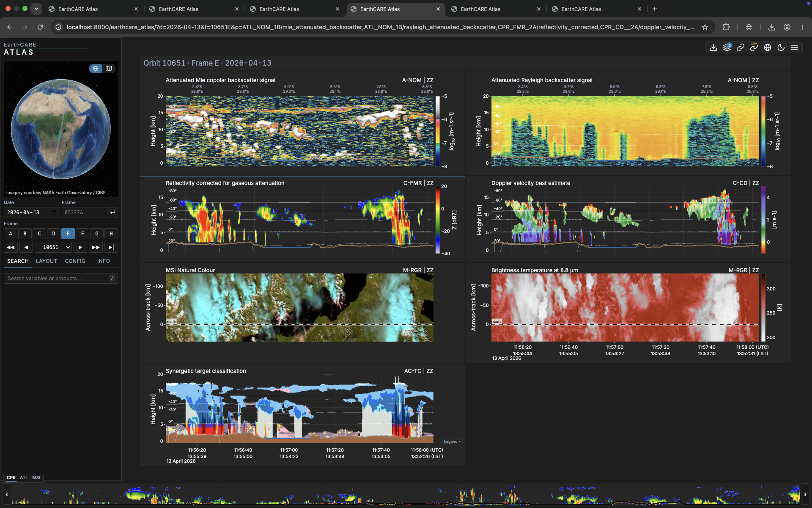This screenshot has width=812, height=508.
Task: Select the CPR tab above the timeline strip
Action: tap(11, 478)
